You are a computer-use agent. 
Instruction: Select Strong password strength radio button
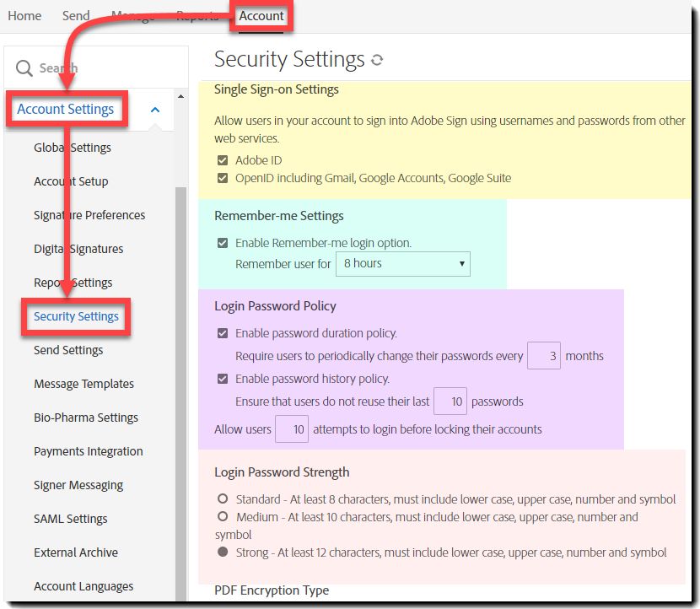(x=223, y=552)
